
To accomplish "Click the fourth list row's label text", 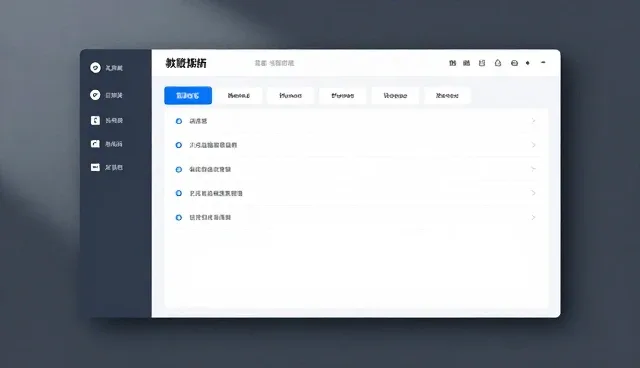I will [216, 193].
